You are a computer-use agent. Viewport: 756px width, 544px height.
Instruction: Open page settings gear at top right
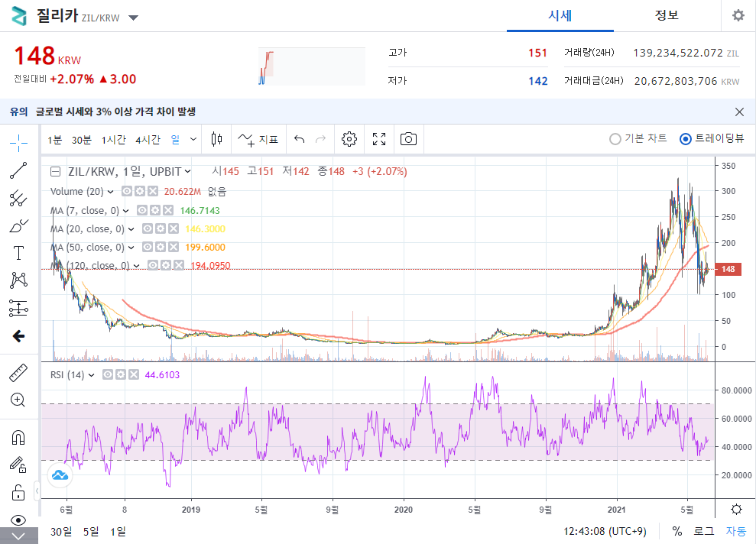pos(738,15)
